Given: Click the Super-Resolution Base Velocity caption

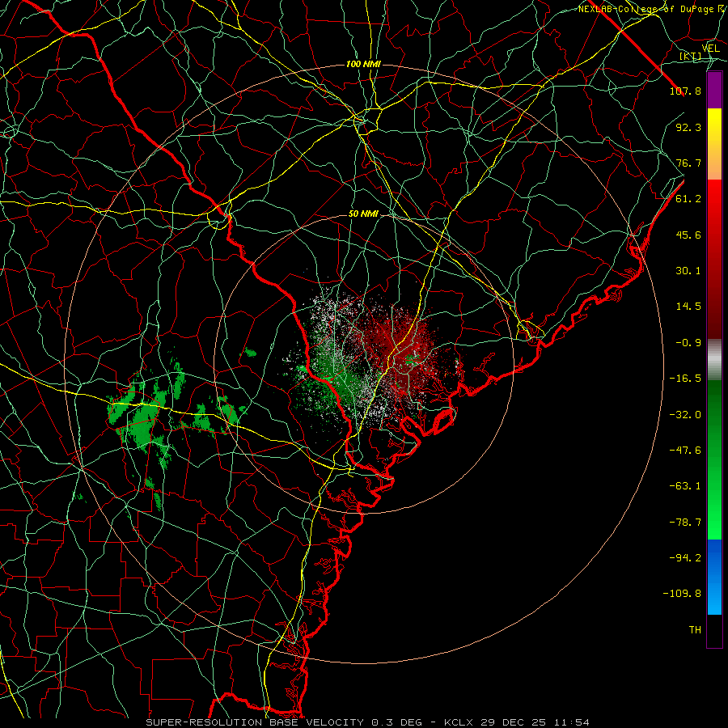Looking at the screenshot, I should click(x=367, y=722).
